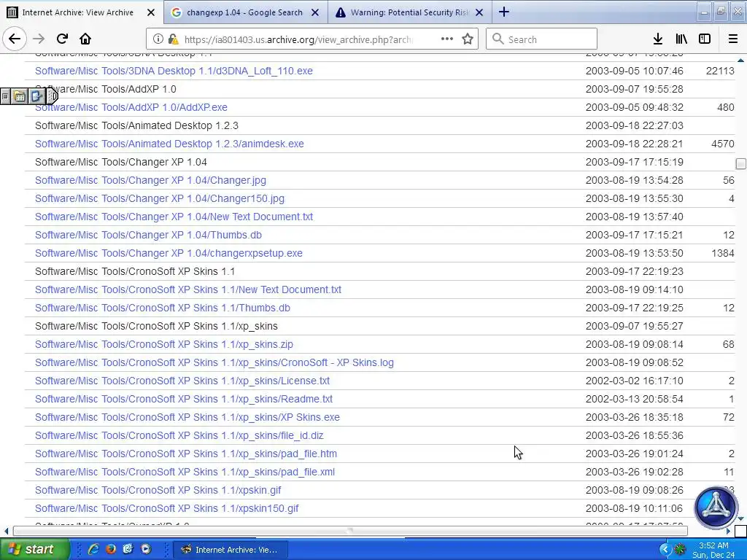Click the horizontal scrollbar at page bottom
Image resolution: width=747 pixels, height=560 pixels.
point(350,531)
